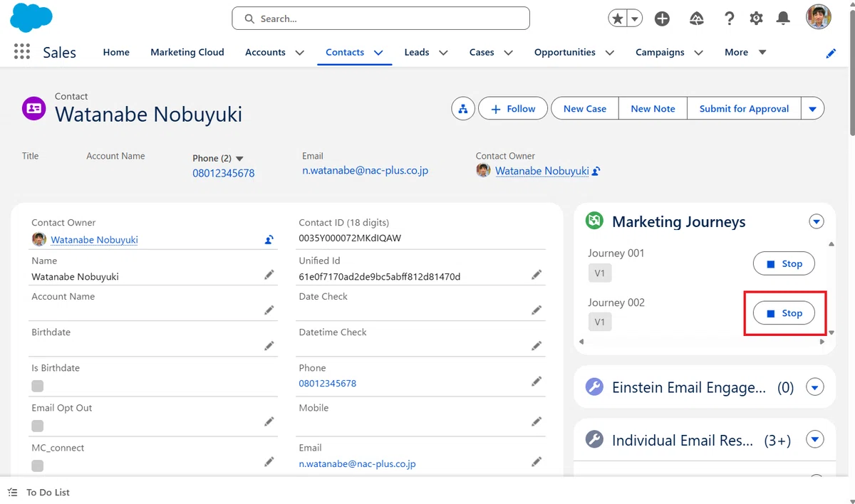The height and width of the screenshot is (504, 855).
Task: Expand the Leads tab chevron
Action: tap(443, 53)
